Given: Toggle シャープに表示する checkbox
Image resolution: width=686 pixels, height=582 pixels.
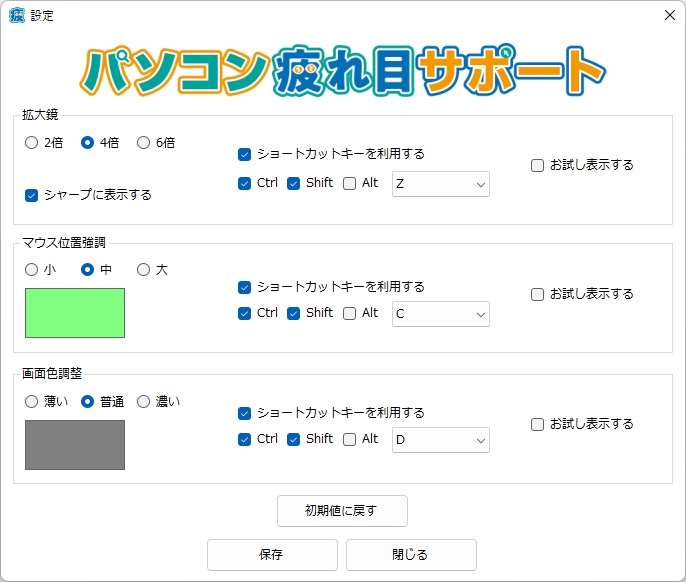Looking at the screenshot, I should pos(32,195).
